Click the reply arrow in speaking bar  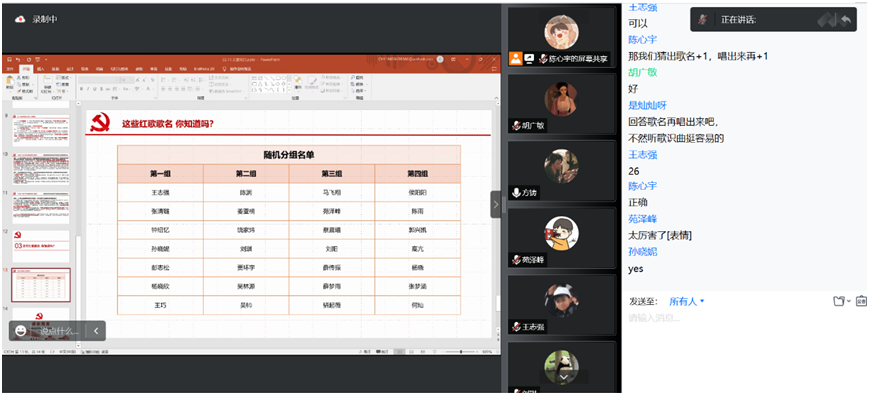click(x=845, y=20)
